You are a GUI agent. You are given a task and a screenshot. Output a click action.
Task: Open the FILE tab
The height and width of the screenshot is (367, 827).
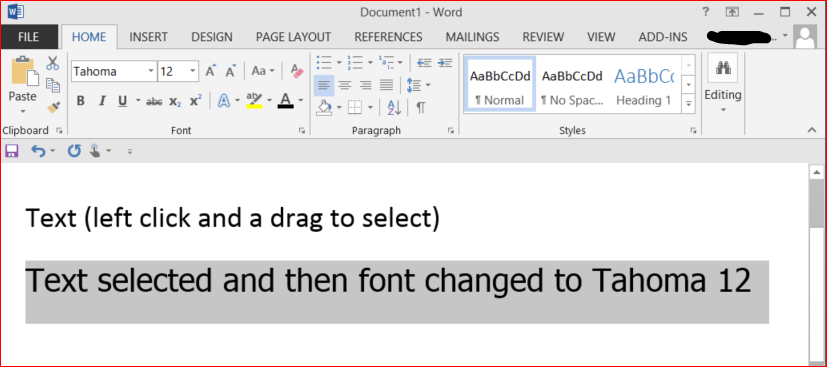28,37
